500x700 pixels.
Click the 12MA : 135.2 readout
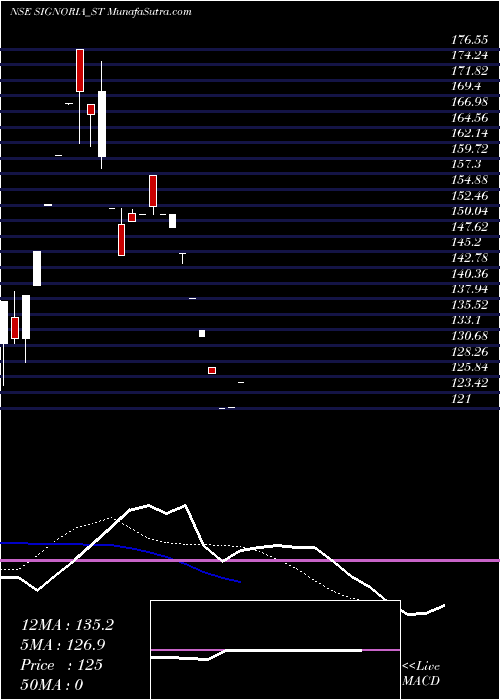pos(67,625)
